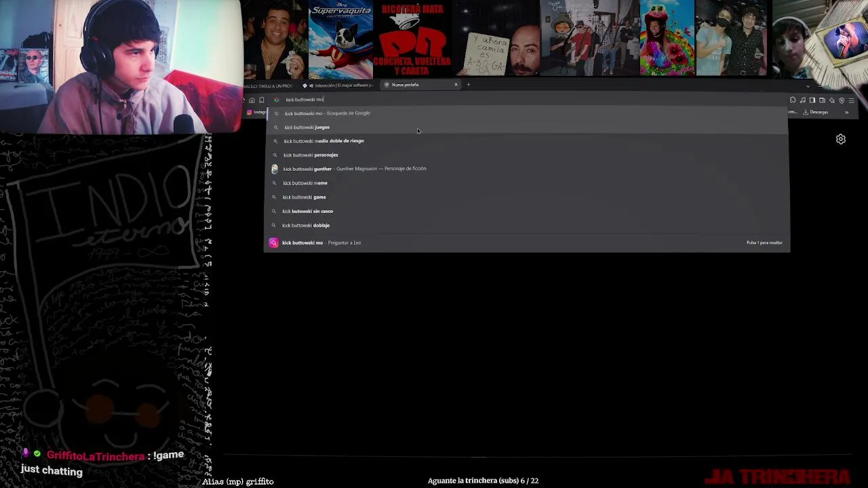
Task: Select suggestion 'kick buttowski gunther'
Action: (x=527, y=169)
